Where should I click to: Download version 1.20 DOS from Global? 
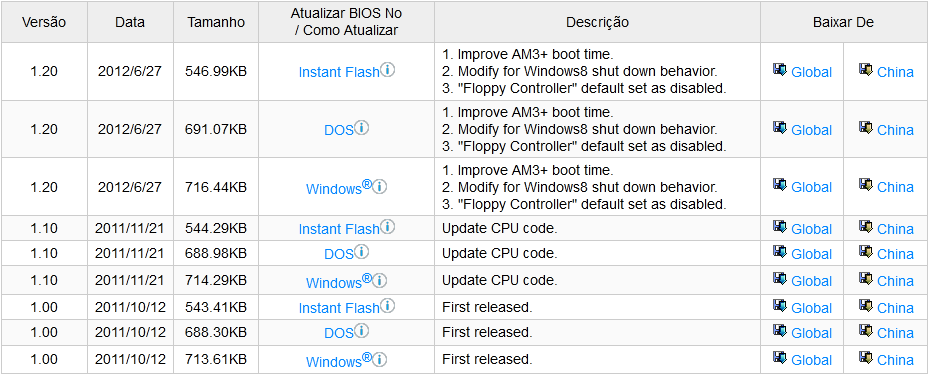tap(811, 130)
